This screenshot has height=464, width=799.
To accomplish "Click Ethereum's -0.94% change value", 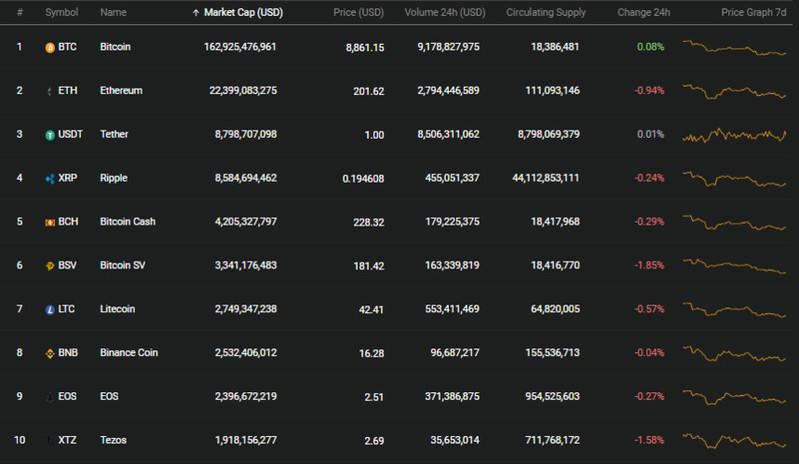I will pos(649,91).
